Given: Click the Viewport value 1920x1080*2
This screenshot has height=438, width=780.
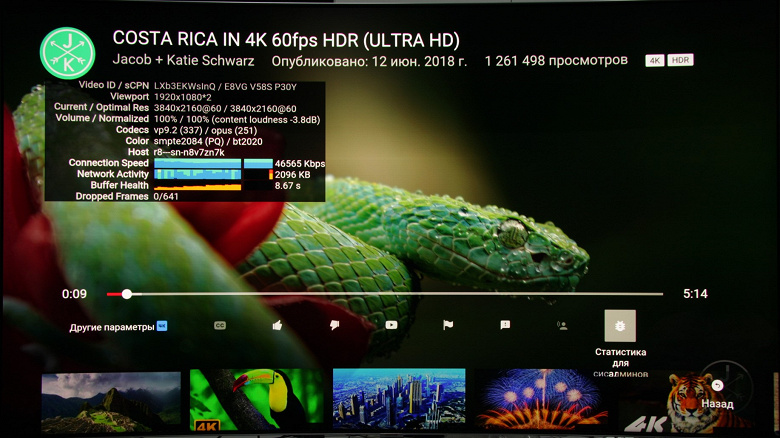Looking at the screenshot, I should click(183, 98).
